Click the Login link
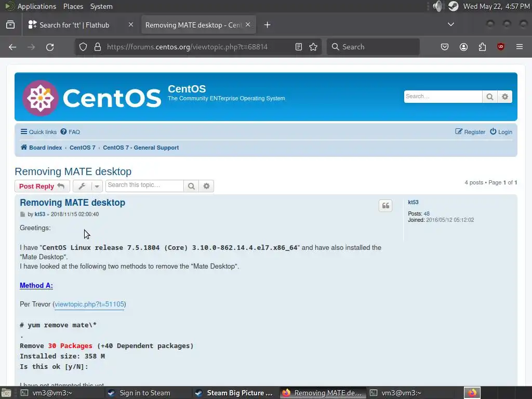This screenshot has height=399, width=532. [x=501, y=132]
